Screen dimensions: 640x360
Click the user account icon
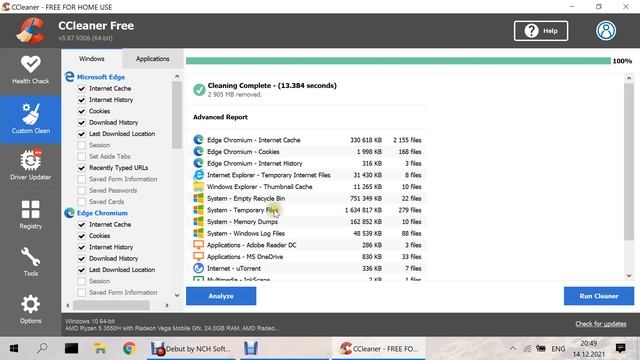point(606,31)
